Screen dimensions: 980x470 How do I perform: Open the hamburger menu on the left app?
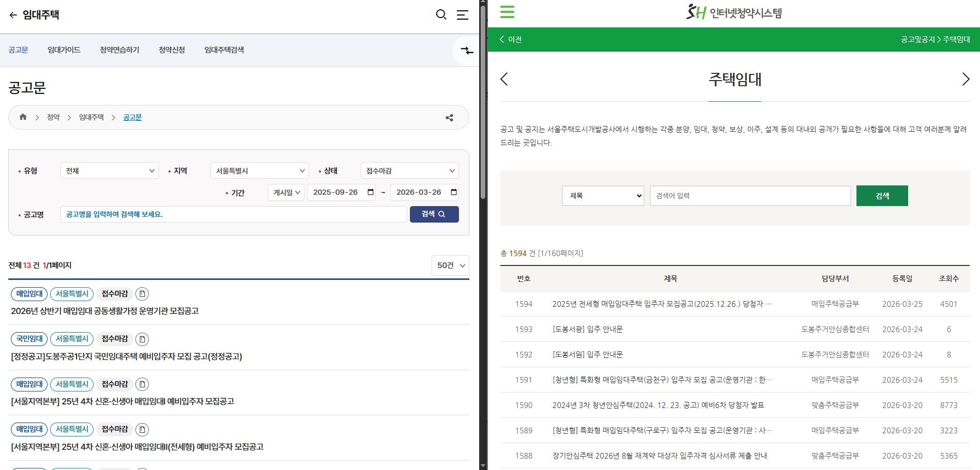[463, 15]
